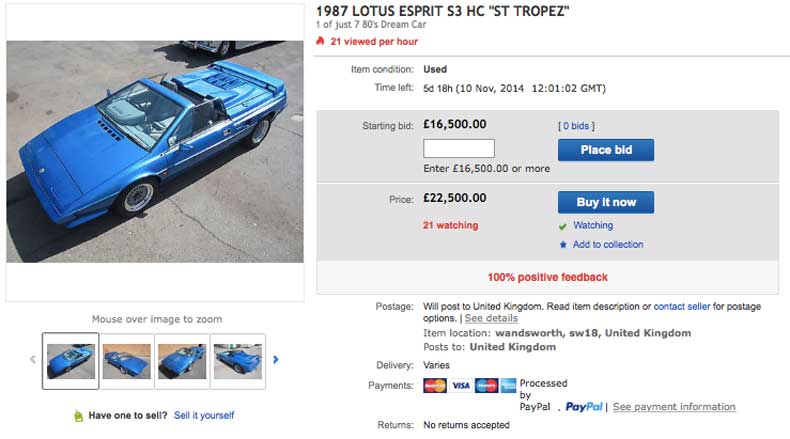This screenshot has width=790, height=439.
Task: Click the Have one to sell icon
Action: (78, 415)
